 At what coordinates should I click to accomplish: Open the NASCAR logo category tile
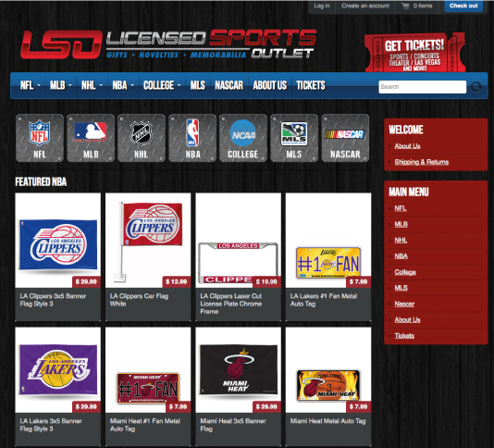tap(345, 138)
